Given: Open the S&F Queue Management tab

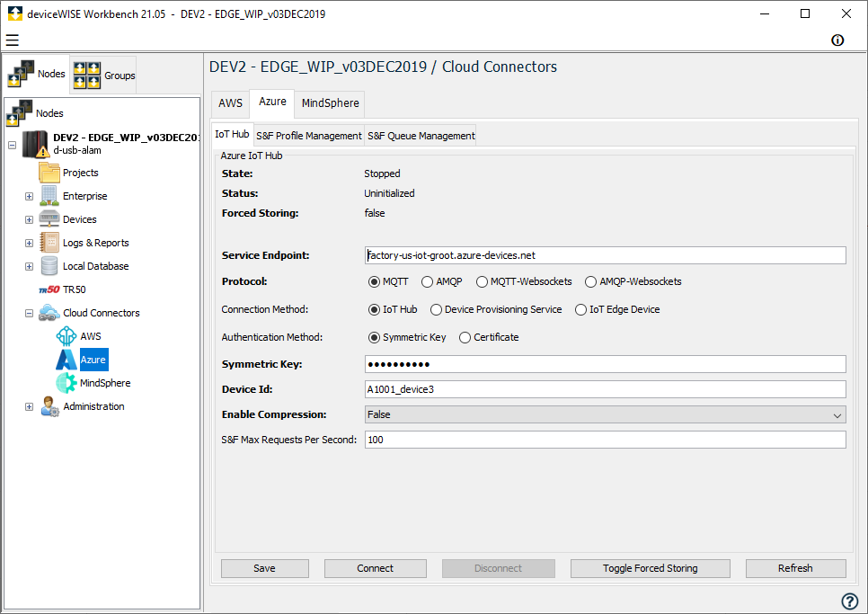Looking at the screenshot, I should click(421, 136).
